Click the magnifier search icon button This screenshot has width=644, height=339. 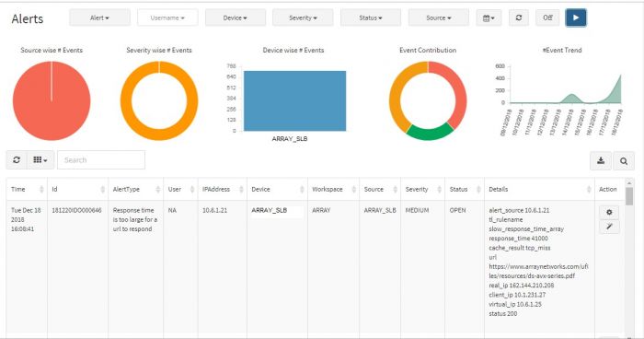pos(624,161)
